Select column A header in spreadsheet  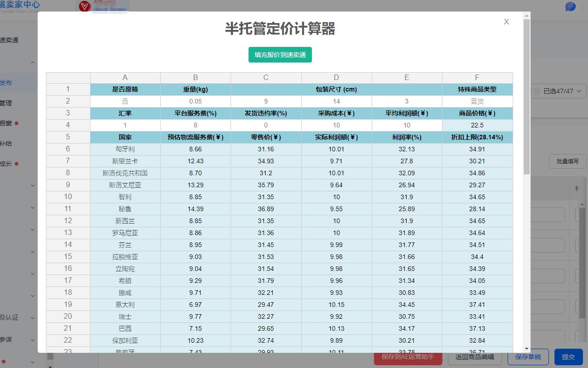pos(125,78)
